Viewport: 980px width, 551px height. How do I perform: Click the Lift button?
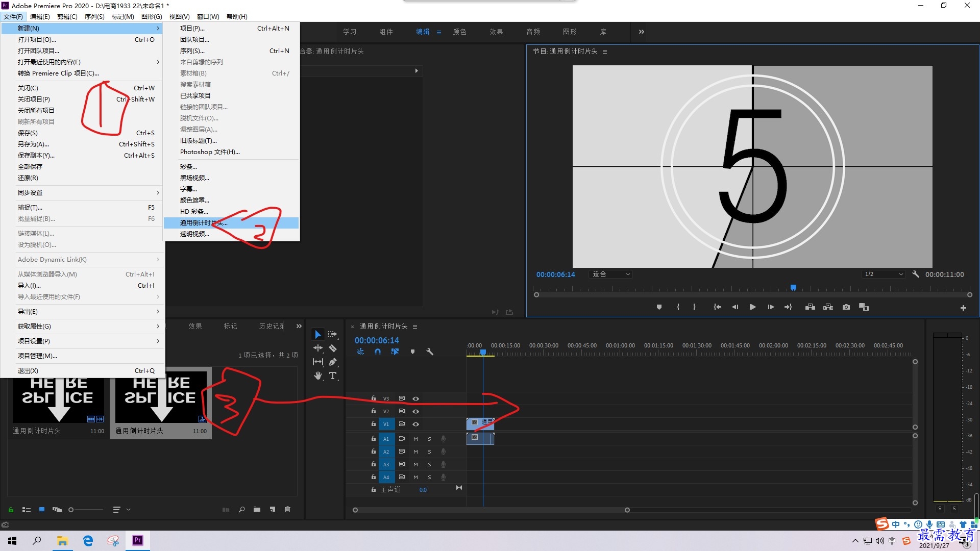[810, 307]
